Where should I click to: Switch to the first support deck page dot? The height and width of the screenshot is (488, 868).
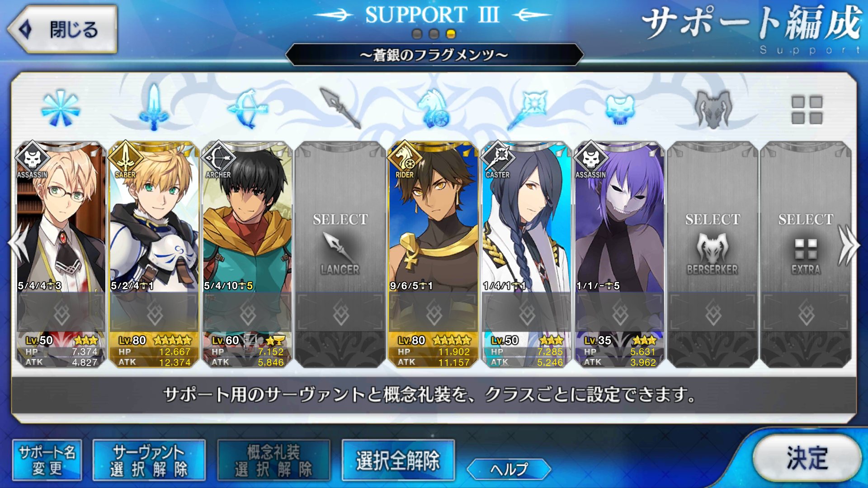click(417, 34)
